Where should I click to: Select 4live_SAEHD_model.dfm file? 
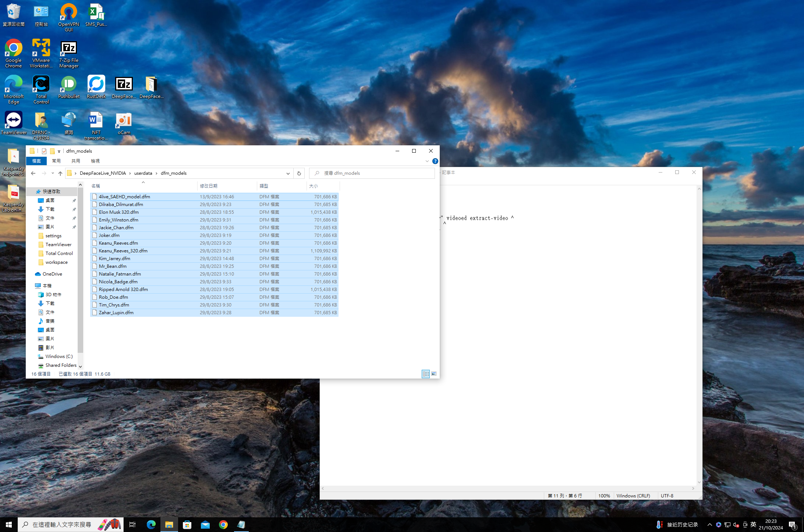click(x=214, y=197)
